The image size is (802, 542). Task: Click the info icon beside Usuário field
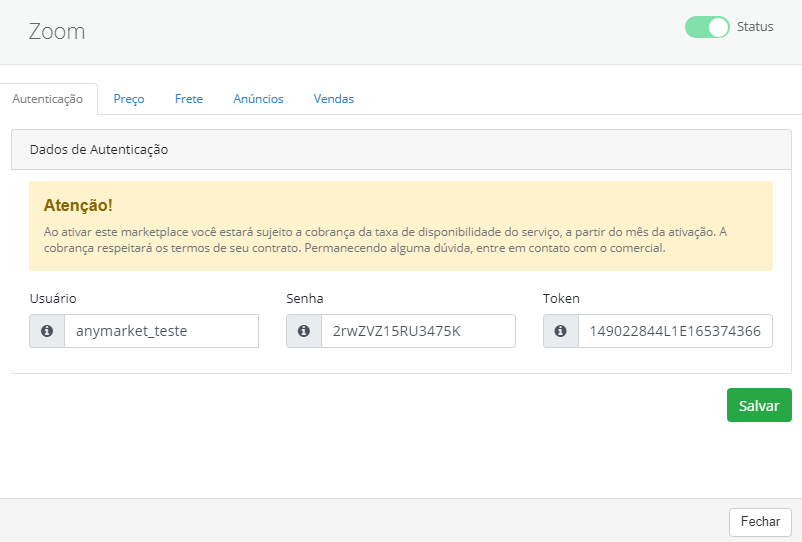tap(47, 331)
